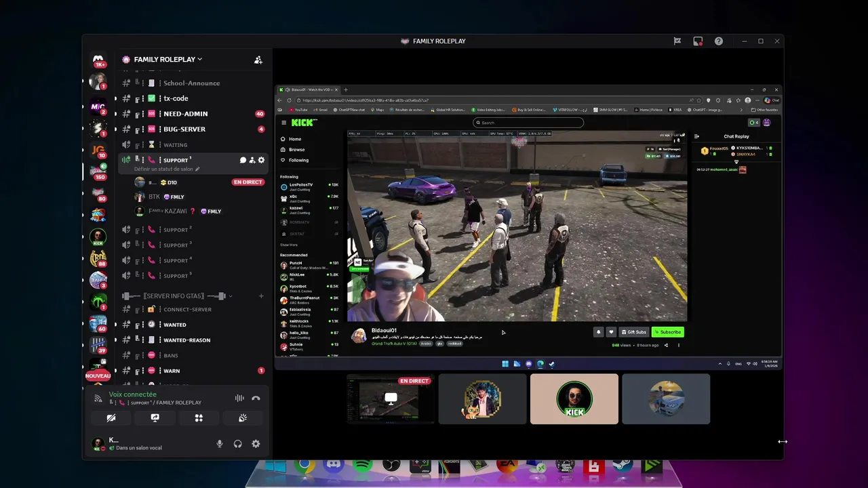Open Kick stream more options dots

click(x=678, y=345)
